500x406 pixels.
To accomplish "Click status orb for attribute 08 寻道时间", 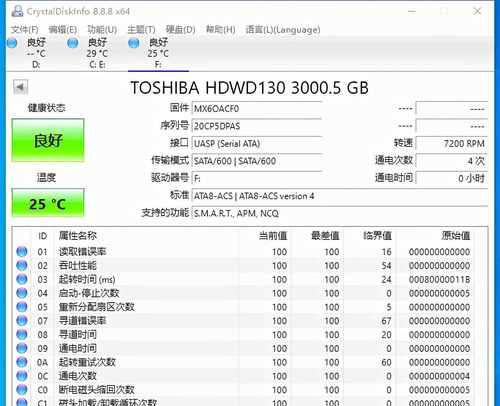I will point(22,334).
